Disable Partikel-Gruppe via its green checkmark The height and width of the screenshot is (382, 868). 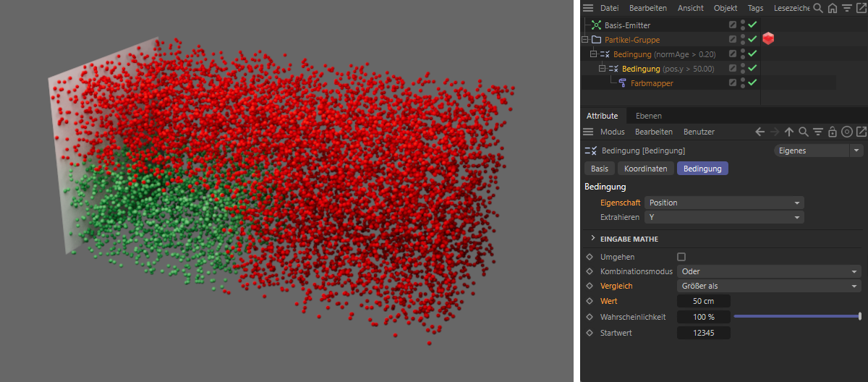coord(752,40)
